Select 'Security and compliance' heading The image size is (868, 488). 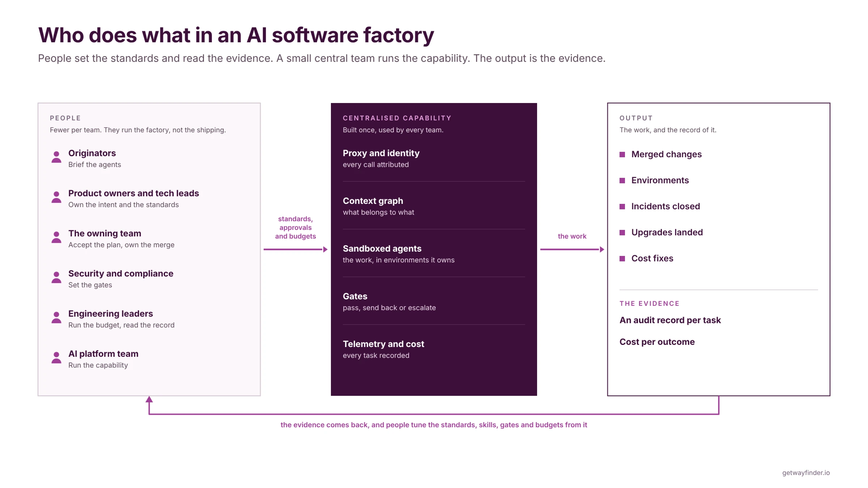click(121, 274)
